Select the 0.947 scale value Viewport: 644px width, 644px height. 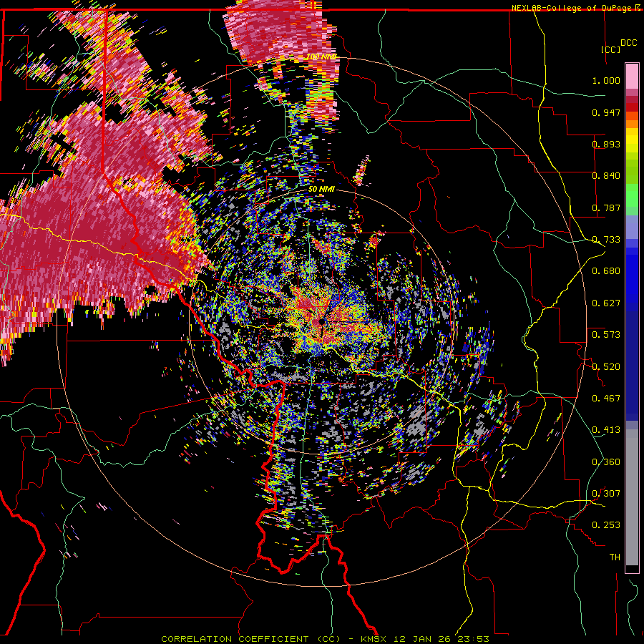point(606,112)
